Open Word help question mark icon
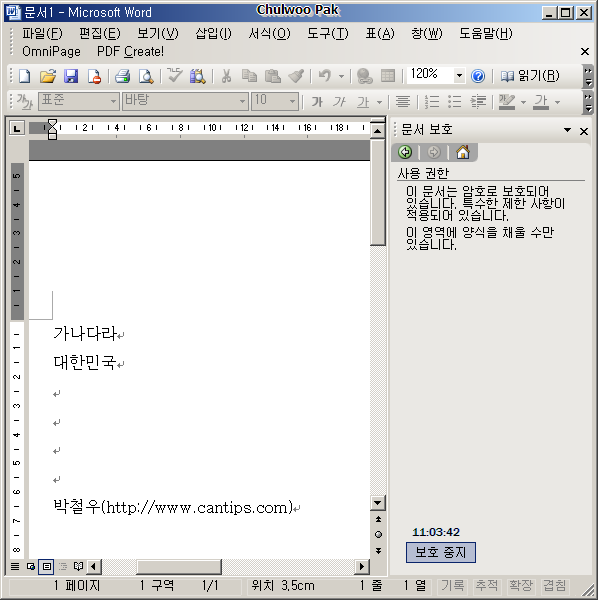598x600 pixels. [x=478, y=76]
